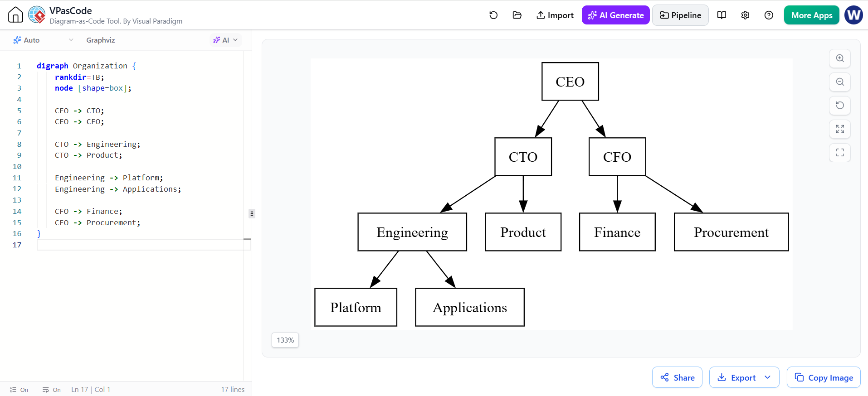Open the home icon in header
Image resolution: width=868 pixels, height=396 pixels.
[x=15, y=15]
